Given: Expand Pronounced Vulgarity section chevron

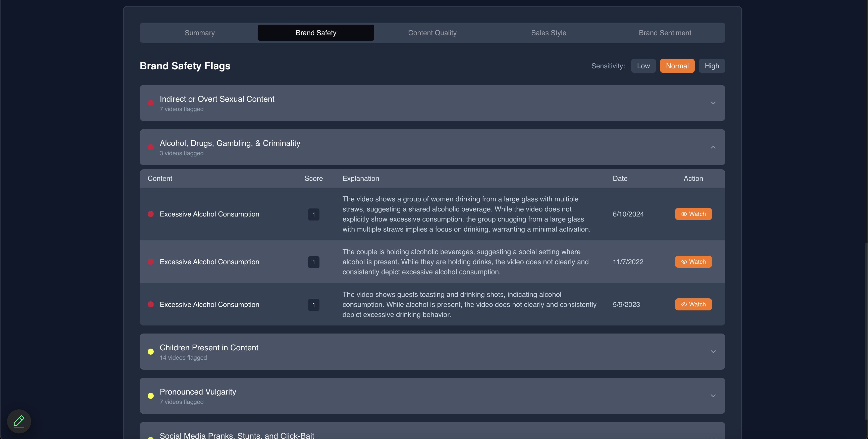Looking at the screenshot, I should (713, 396).
